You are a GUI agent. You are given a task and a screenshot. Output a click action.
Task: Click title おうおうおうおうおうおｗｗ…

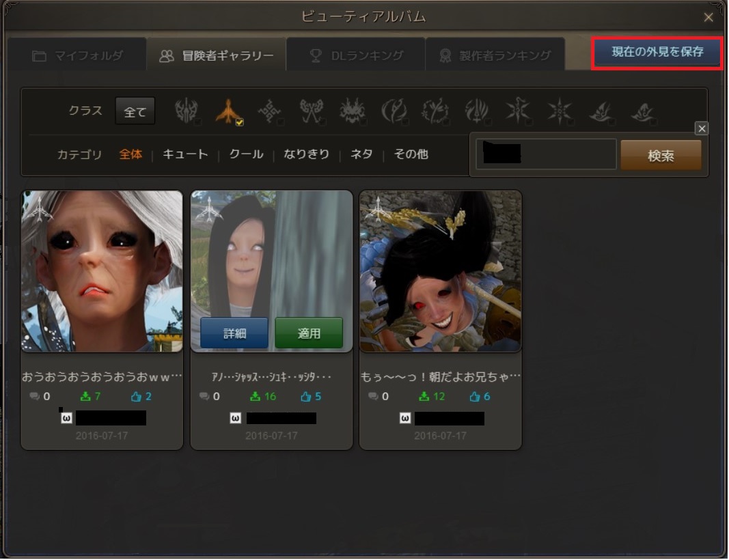coord(102,376)
